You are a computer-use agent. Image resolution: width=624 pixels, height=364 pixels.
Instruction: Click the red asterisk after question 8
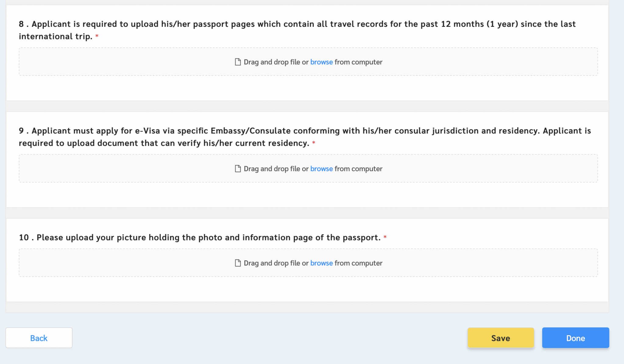pyautogui.click(x=97, y=36)
